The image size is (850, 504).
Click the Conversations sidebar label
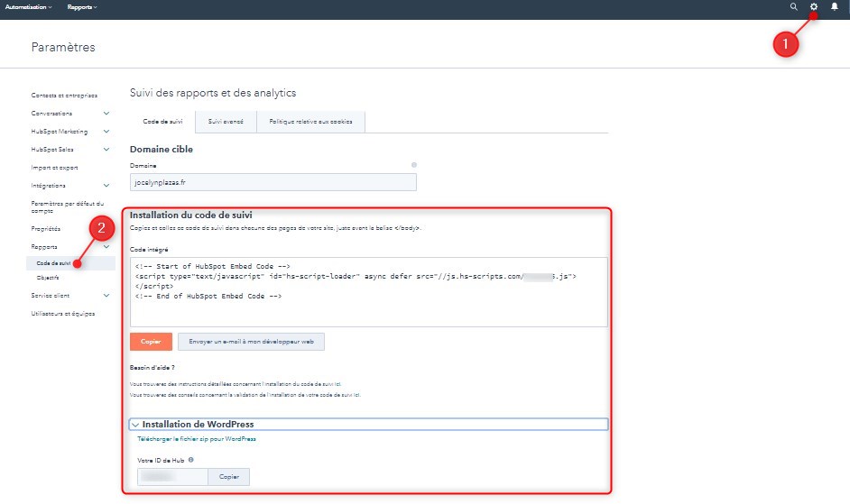pyautogui.click(x=51, y=114)
